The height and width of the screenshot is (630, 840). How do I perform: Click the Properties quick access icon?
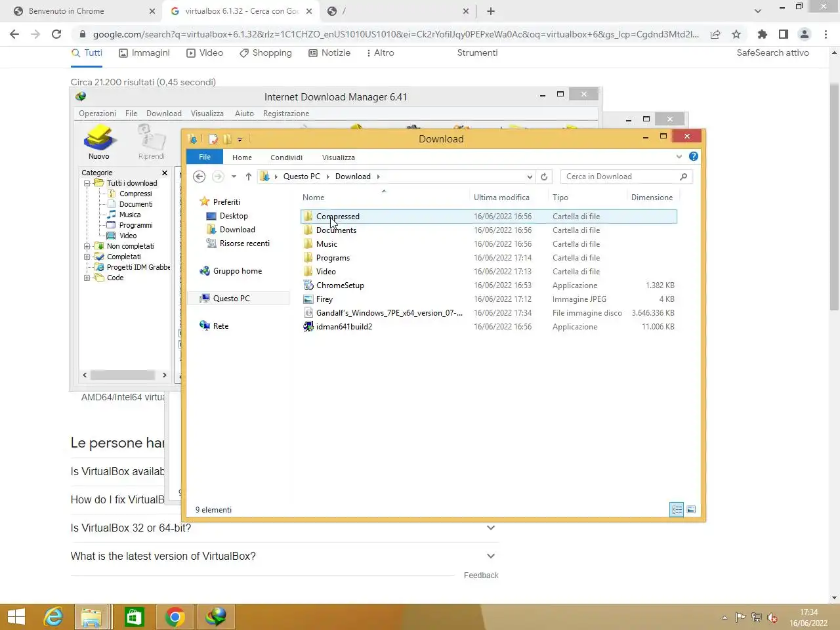[x=213, y=139]
